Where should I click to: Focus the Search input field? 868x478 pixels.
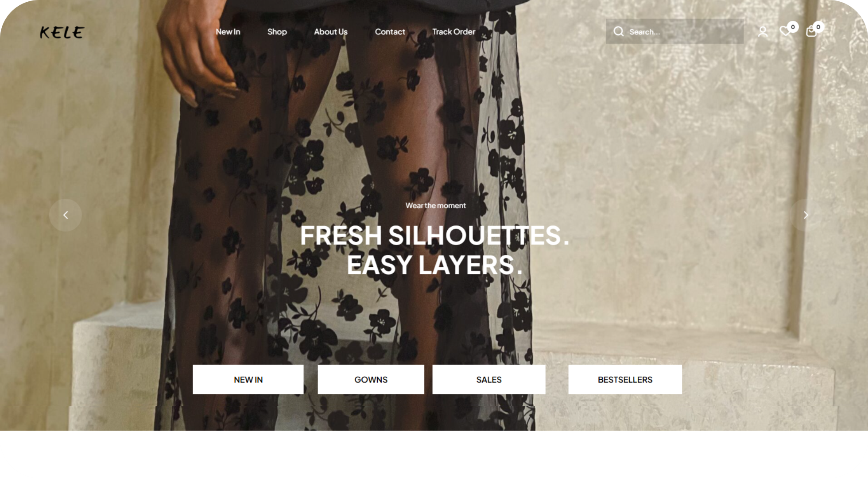pyautogui.click(x=675, y=31)
